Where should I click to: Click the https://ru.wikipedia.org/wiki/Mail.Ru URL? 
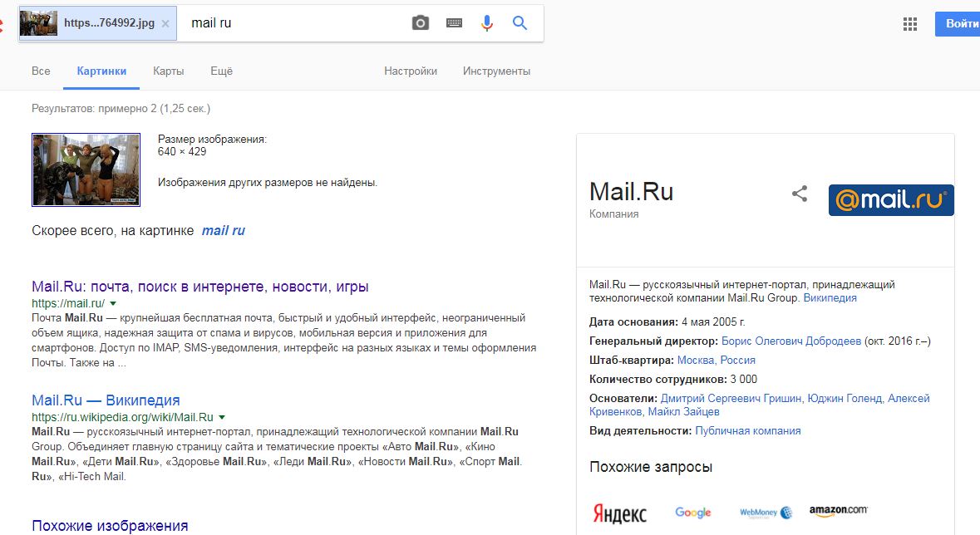(122, 417)
